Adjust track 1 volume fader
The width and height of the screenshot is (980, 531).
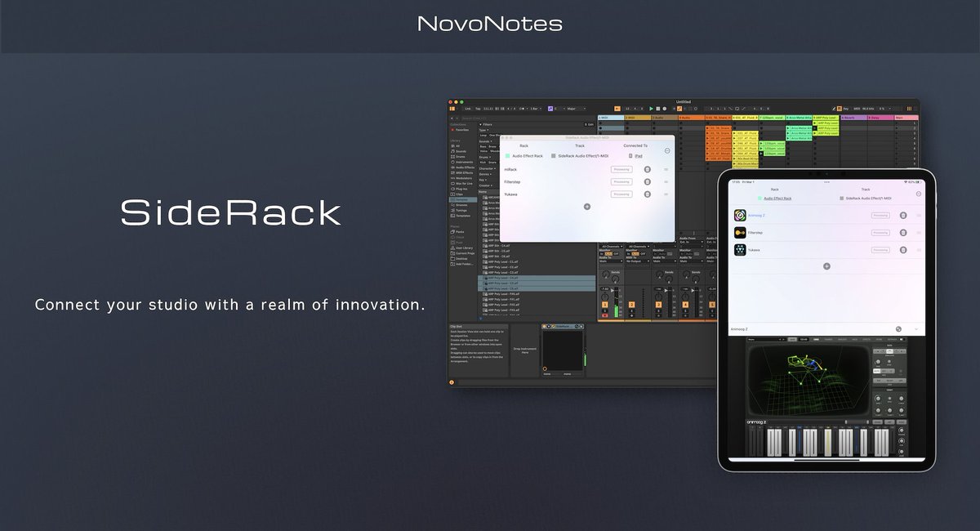click(612, 291)
